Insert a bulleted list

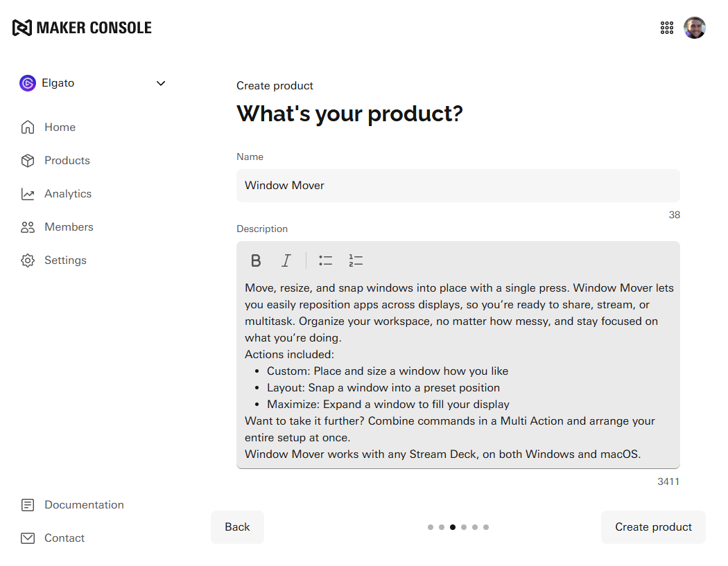pos(325,260)
